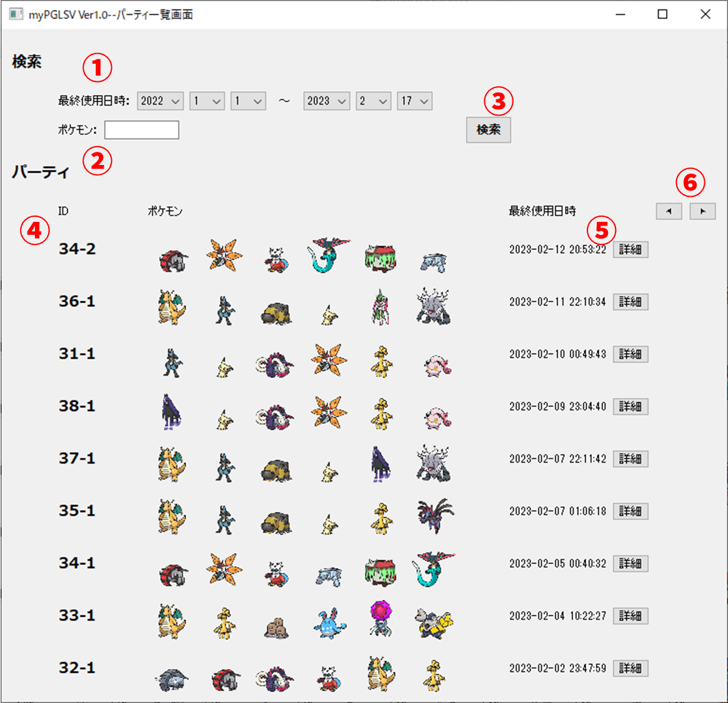
Task: Click the ポケモン search text field
Action: pyautogui.click(x=142, y=129)
